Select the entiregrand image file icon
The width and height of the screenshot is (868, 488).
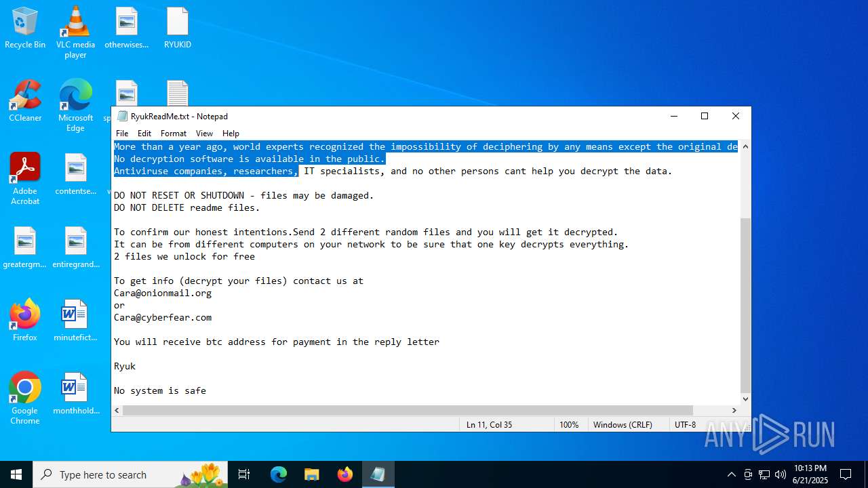75,248
